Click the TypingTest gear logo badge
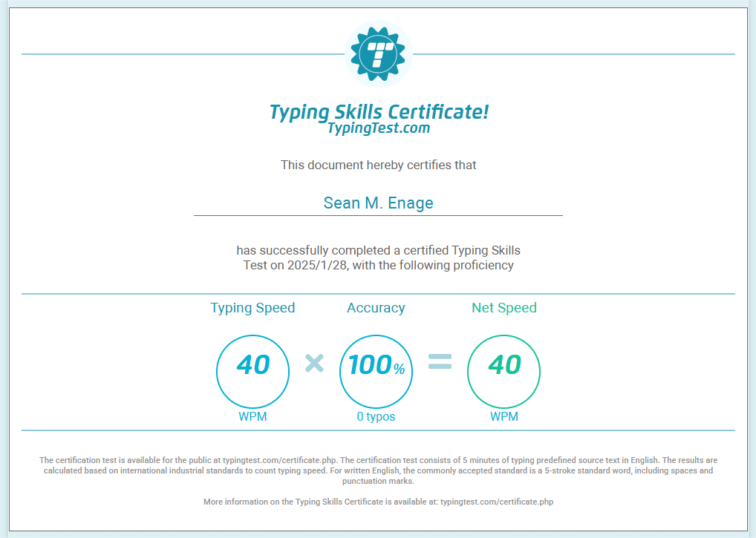The height and width of the screenshot is (538, 756). click(x=379, y=54)
